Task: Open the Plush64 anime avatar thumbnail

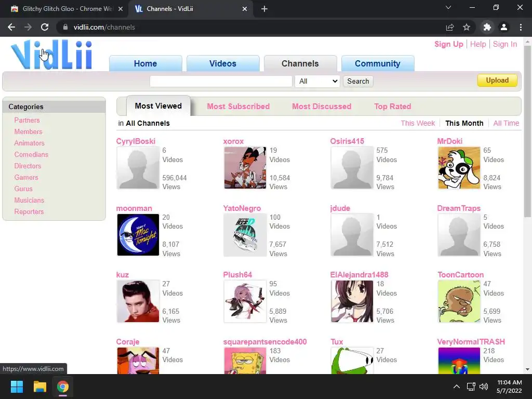Action: [245, 301]
